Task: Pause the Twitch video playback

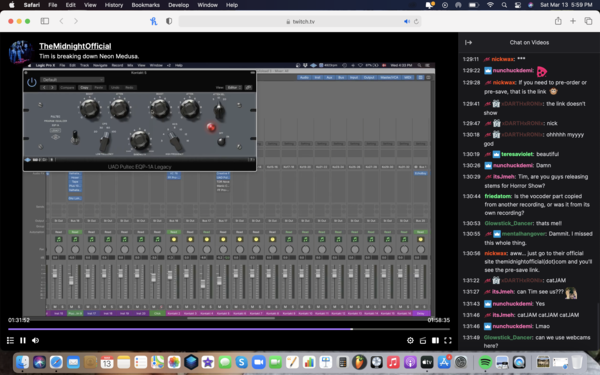Action: coord(23,340)
